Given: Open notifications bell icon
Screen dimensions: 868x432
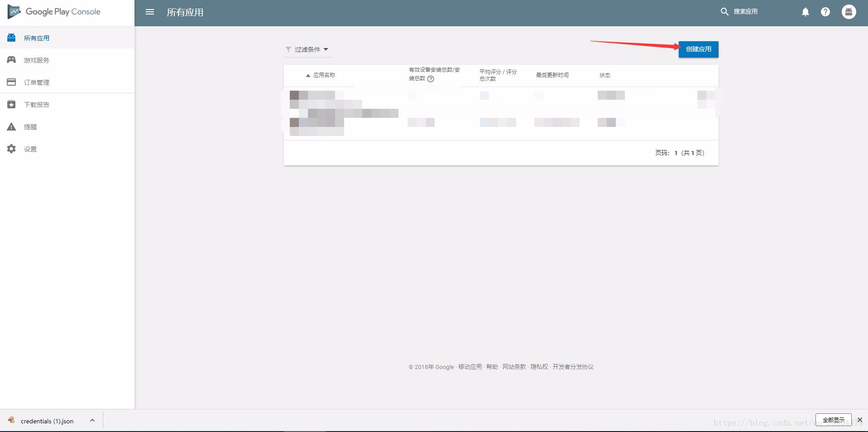Looking at the screenshot, I should pyautogui.click(x=806, y=12).
